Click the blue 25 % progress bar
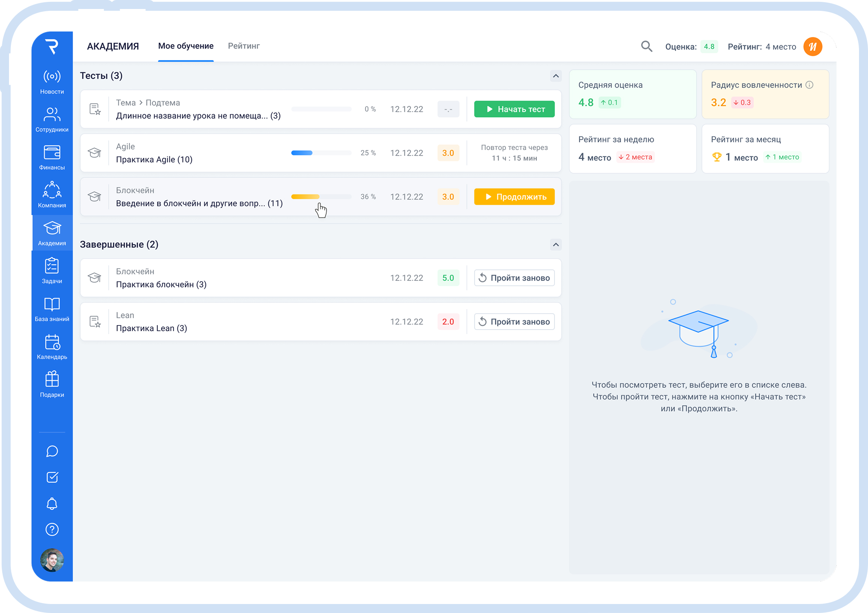 pos(321,153)
